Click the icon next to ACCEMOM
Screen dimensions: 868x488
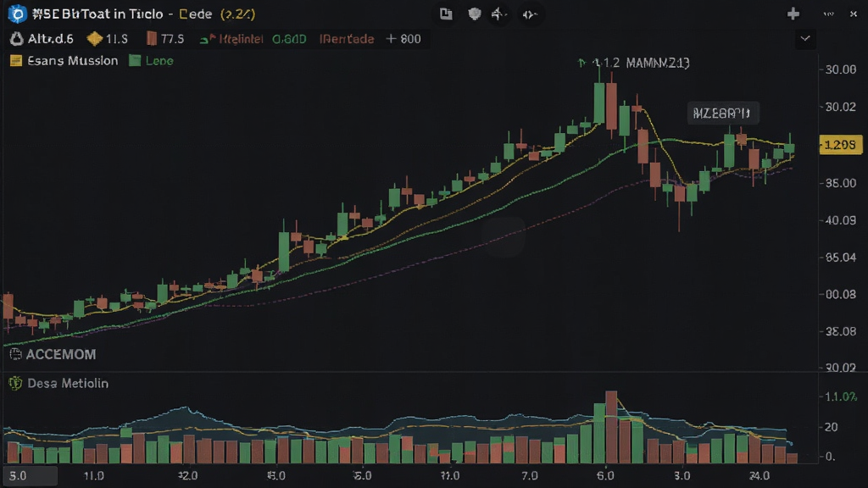(15, 354)
